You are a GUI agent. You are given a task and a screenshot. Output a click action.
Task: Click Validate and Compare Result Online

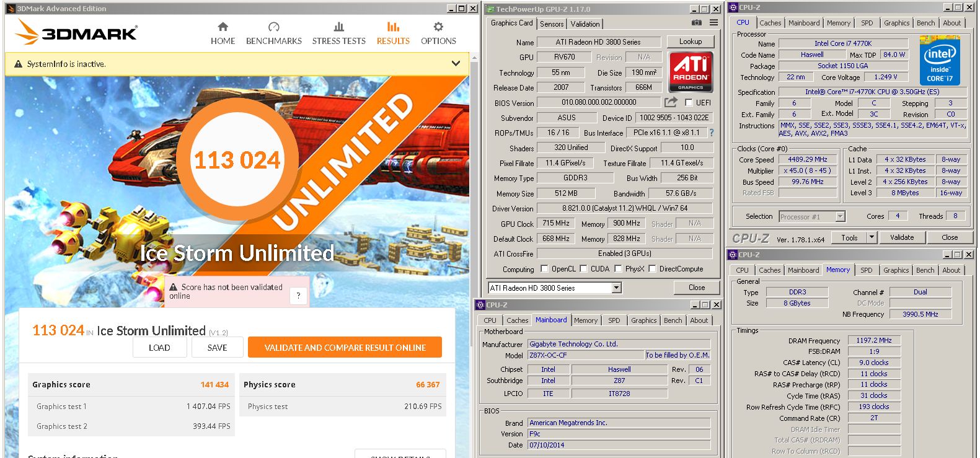tap(345, 348)
